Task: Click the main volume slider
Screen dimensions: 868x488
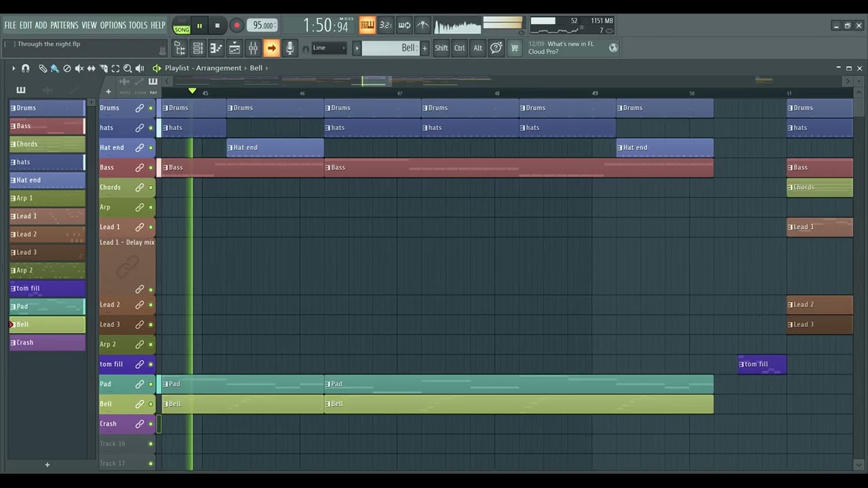Action: click(x=502, y=23)
